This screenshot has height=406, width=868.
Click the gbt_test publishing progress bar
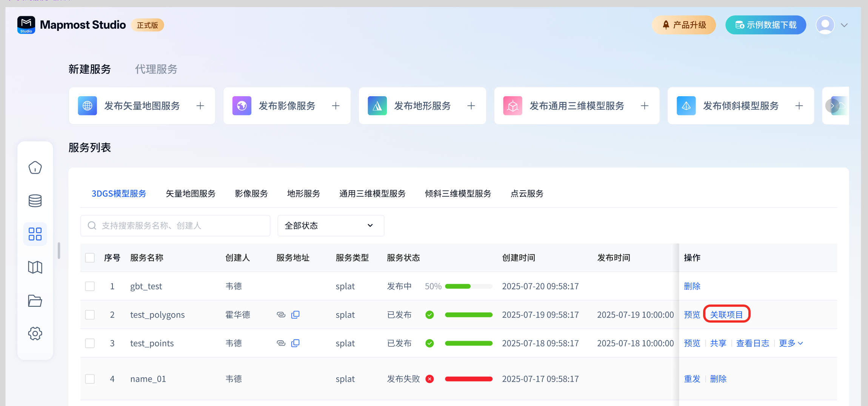click(x=468, y=286)
